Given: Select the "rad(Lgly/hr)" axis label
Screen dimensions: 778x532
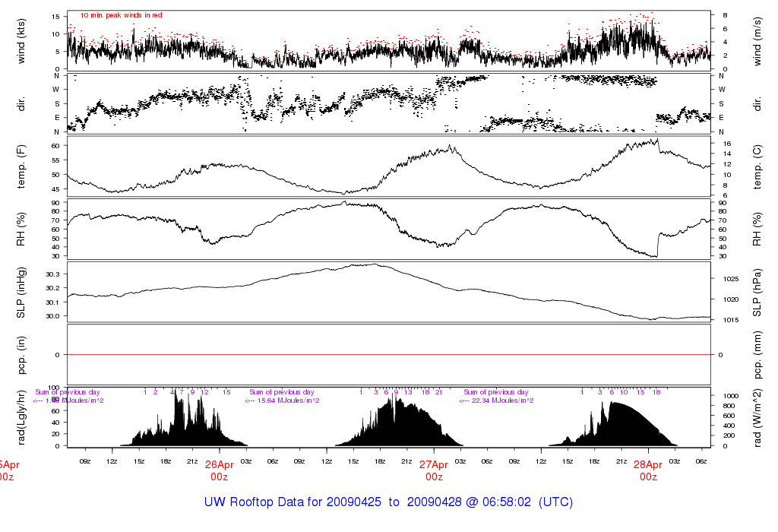Looking at the screenshot, I should [x=21, y=417].
